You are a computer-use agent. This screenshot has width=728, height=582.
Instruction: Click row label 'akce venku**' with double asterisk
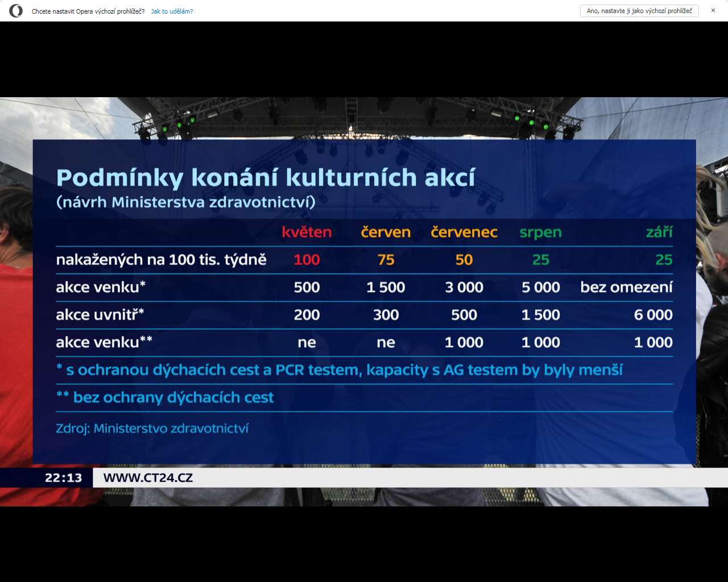[x=104, y=342]
